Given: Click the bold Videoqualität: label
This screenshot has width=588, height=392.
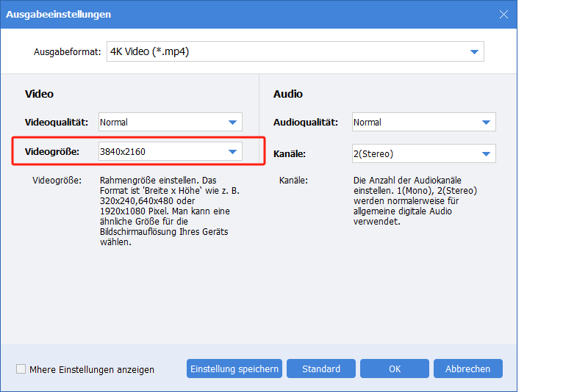Looking at the screenshot, I should pyautogui.click(x=57, y=123).
